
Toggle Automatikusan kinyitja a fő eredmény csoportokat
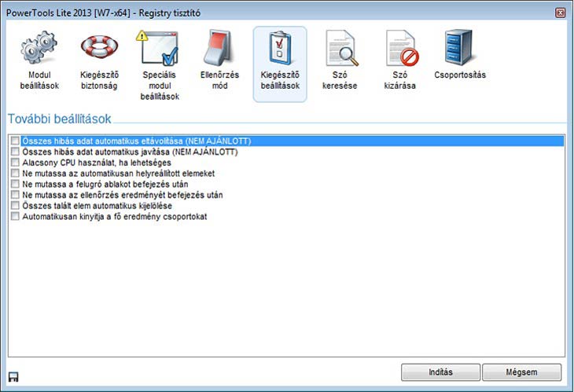(15, 216)
